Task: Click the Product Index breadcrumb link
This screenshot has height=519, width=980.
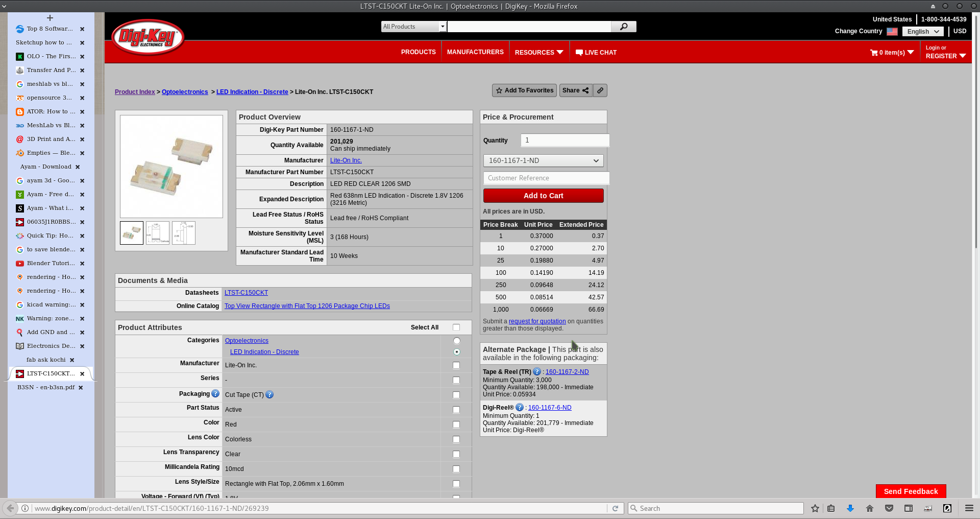Action: (x=135, y=92)
